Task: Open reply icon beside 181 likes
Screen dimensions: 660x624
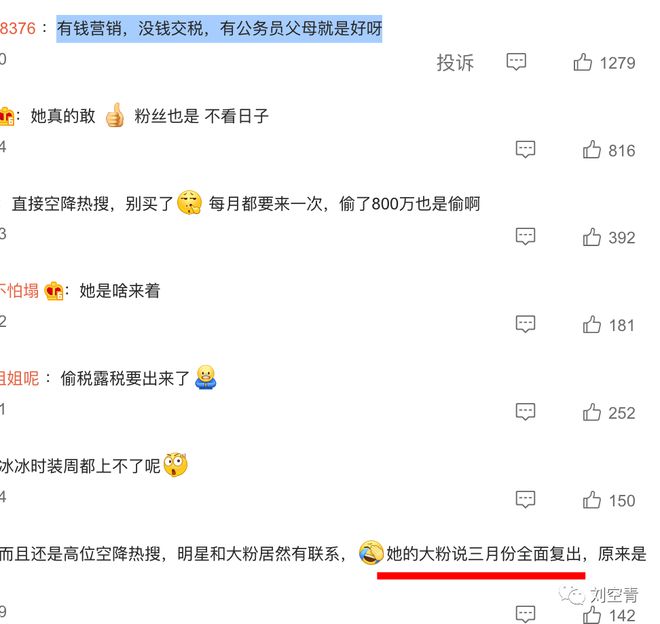Action: tap(525, 324)
